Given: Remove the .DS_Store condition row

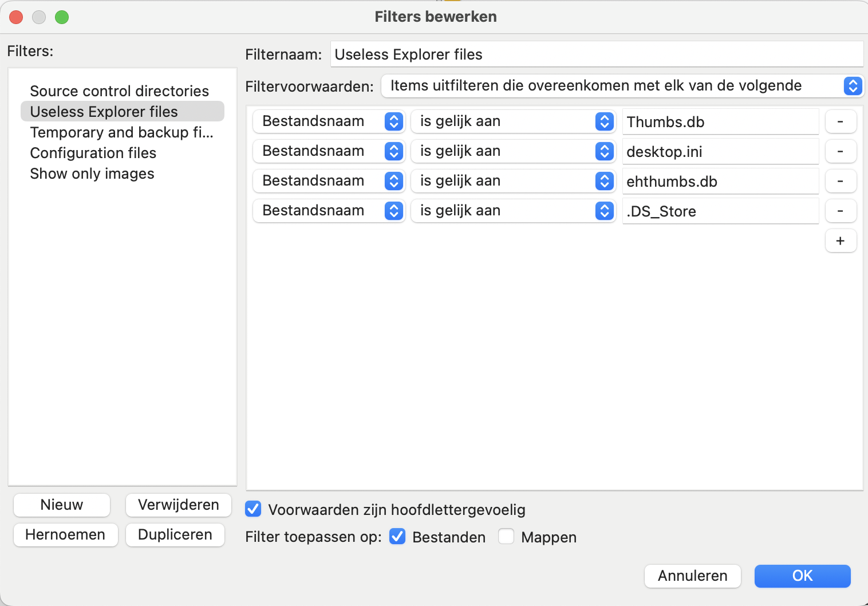Looking at the screenshot, I should pyautogui.click(x=840, y=211).
